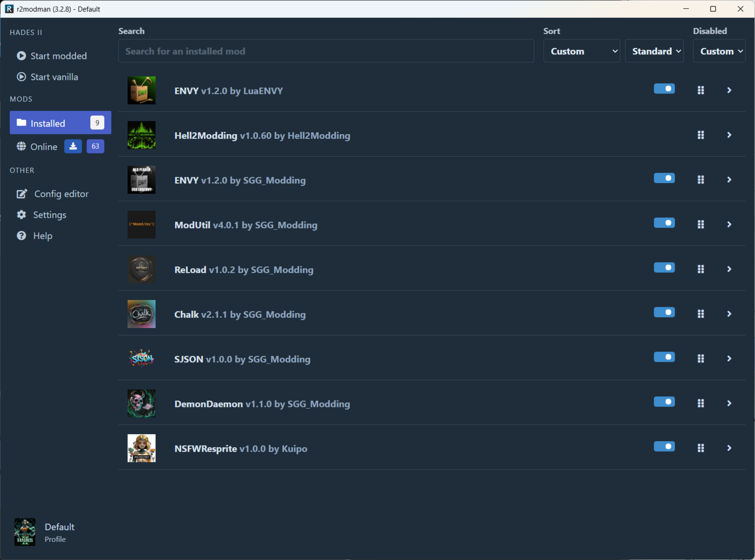Click the ReLoad mod icon
Screen dimensions: 755x560
[x=141, y=269]
